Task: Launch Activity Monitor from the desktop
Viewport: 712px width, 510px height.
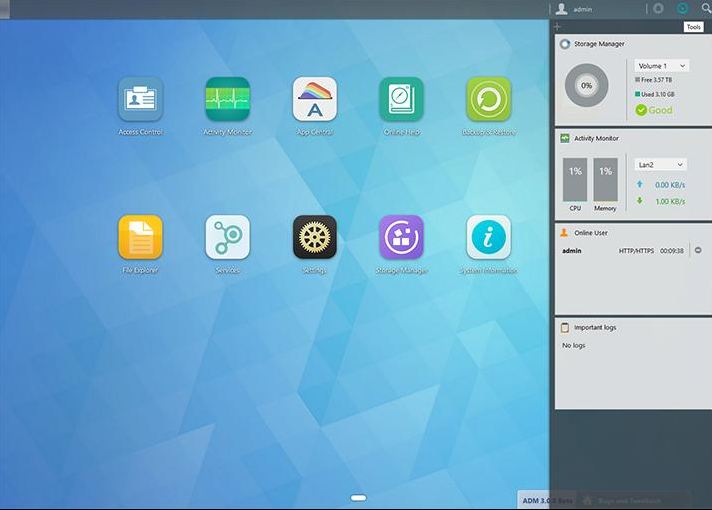Action: [227, 99]
